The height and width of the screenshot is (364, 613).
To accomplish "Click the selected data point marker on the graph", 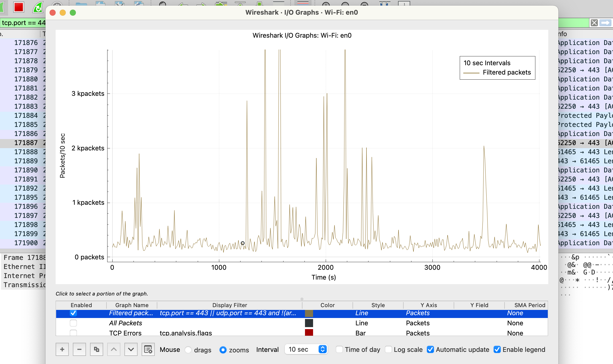I will pyautogui.click(x=243, y=243).
